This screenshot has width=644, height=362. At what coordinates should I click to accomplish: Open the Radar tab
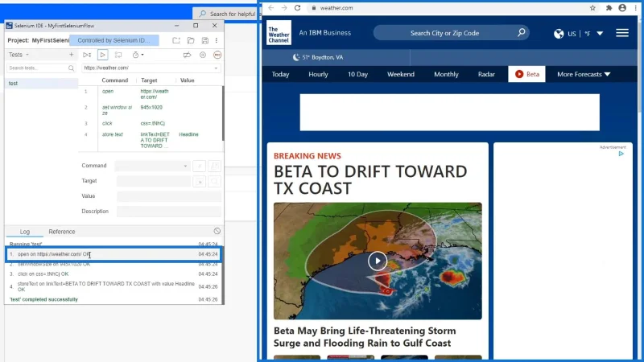click(x=486, y=74)
